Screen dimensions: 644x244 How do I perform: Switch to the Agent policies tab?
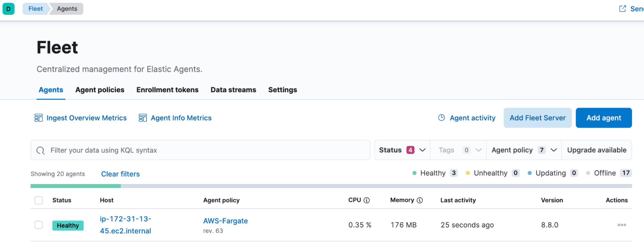[100, 90]
